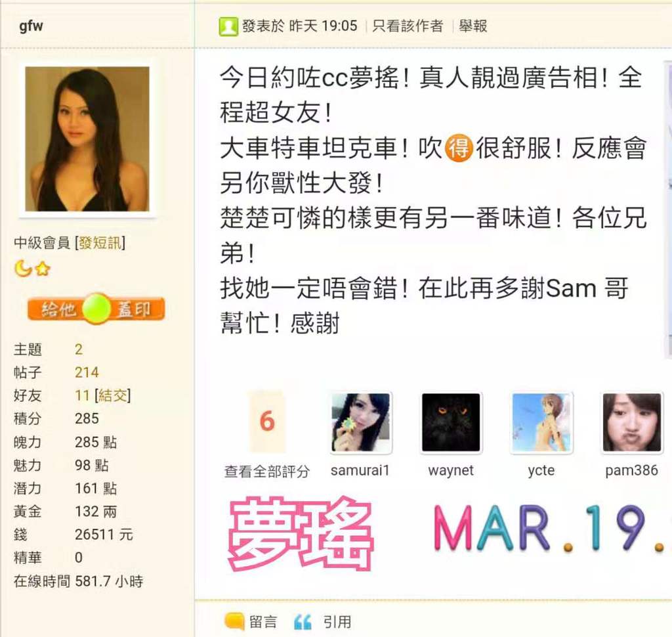
Task: Click the moon rank icon
Action: (x=23, y=269)
